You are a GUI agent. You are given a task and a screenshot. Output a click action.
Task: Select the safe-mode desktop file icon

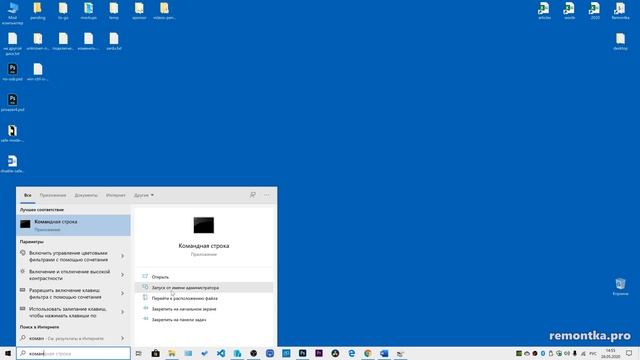point(13,133)
